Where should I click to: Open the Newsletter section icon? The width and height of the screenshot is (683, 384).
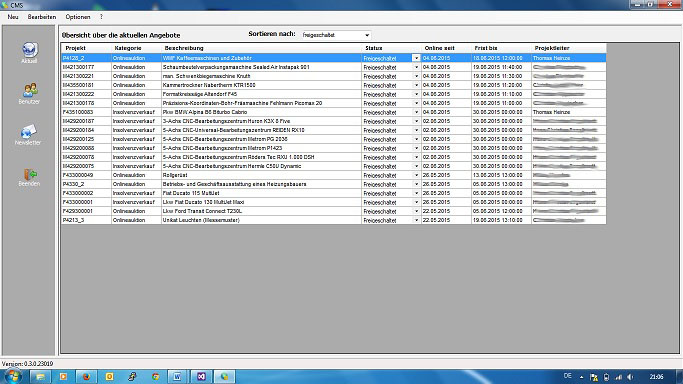tap(28, 135)
